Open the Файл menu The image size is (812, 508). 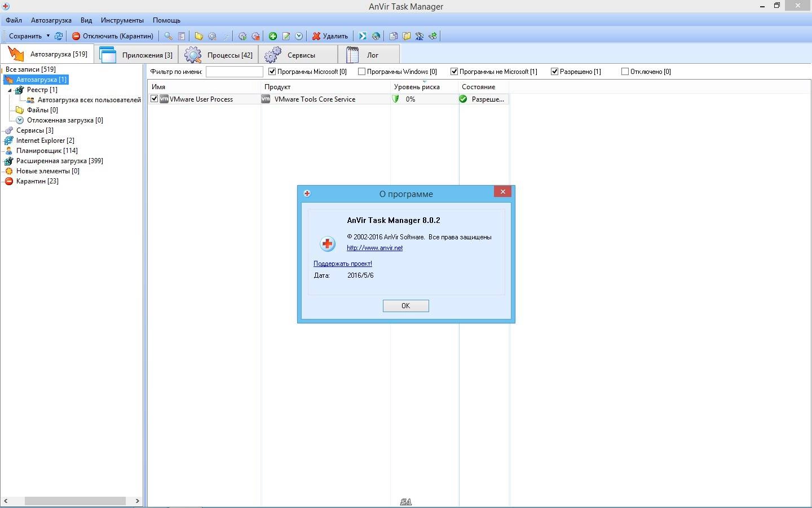14,20
